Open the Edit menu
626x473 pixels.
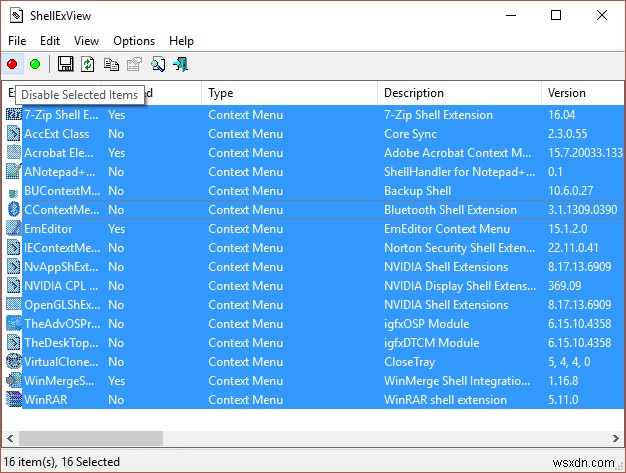[50, 41]
